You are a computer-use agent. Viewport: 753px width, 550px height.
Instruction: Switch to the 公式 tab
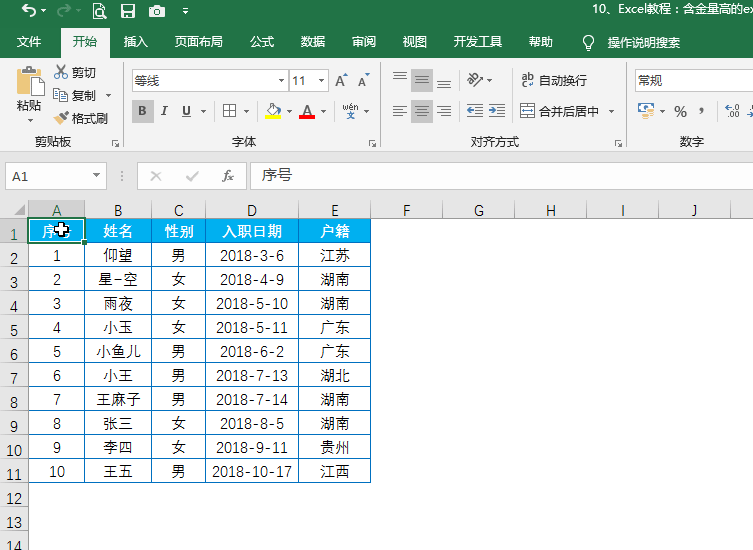pyautogui.click(x=262, y=42)
